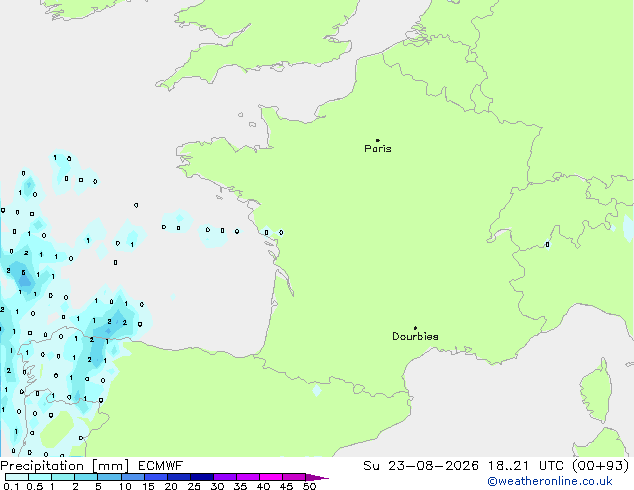Click the legend value '50' label
Screen dimensions: 634x490
pyautogui.click(x=309, y=486)
